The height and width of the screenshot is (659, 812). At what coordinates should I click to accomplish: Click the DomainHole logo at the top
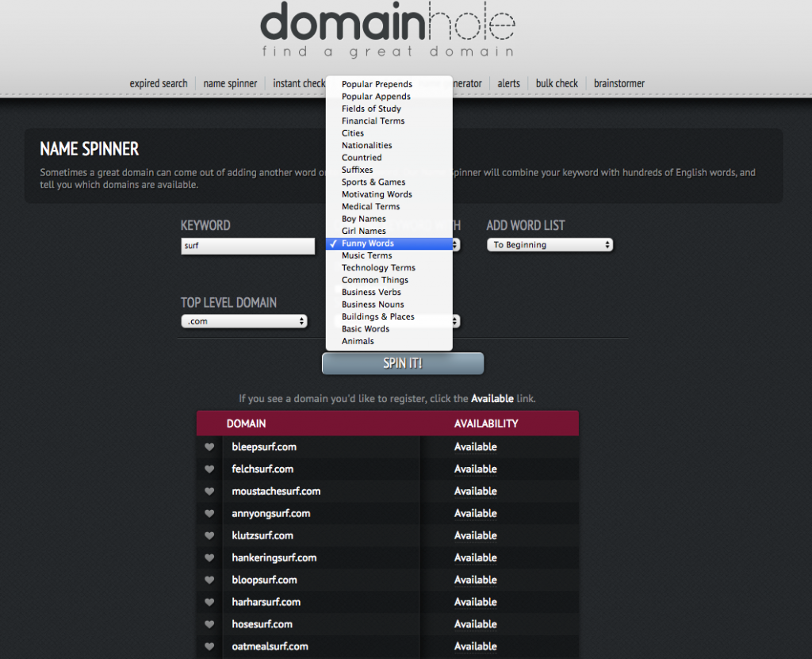[x=389, y=32]
